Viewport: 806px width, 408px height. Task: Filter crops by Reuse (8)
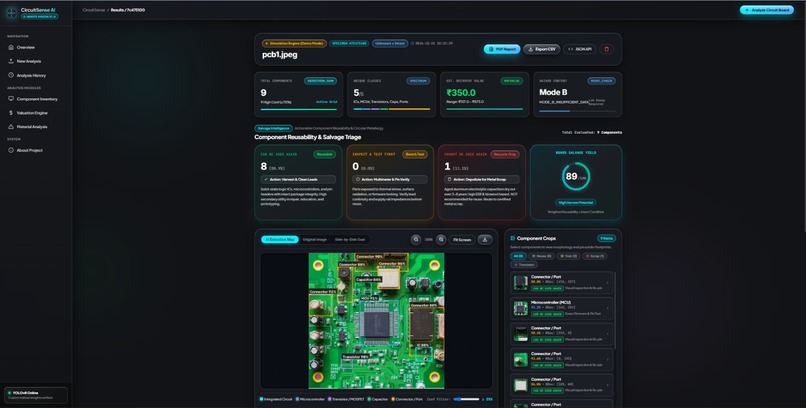coord(541,256)
